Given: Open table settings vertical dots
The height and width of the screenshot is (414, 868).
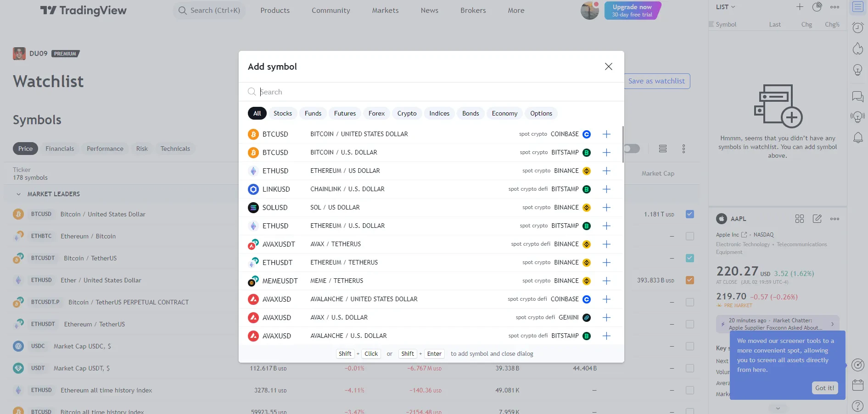Looking at the screenshot, I should coord(683,149).
